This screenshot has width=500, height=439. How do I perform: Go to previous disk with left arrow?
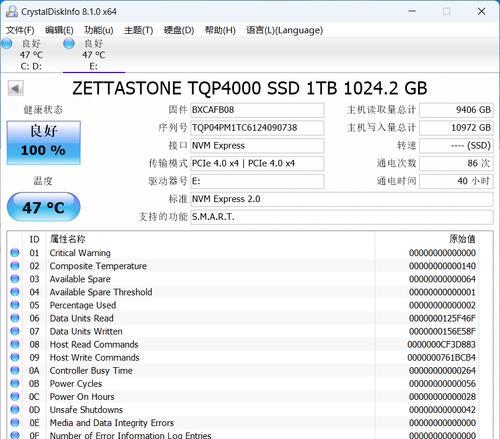16,88
